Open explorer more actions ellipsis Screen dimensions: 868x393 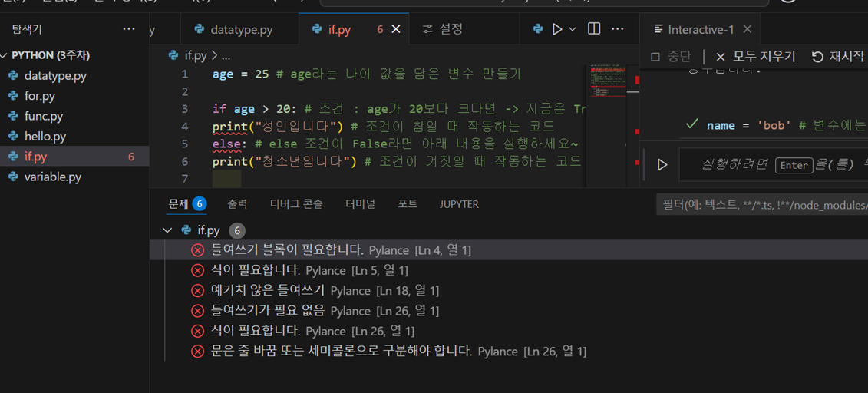[x=128, y=28]
